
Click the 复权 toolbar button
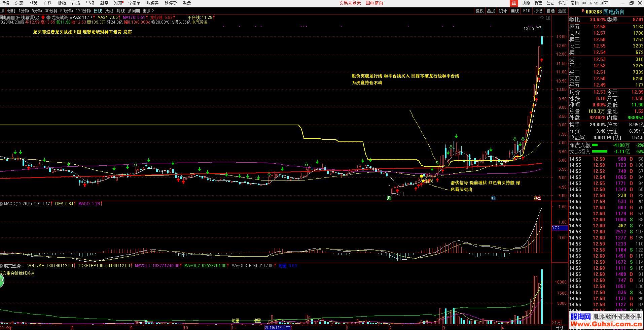[479, 11]
